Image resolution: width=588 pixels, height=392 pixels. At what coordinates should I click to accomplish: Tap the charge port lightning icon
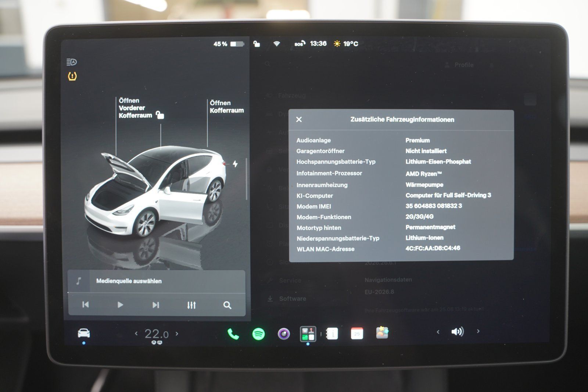pyautogui.click(x=235, y=164)
